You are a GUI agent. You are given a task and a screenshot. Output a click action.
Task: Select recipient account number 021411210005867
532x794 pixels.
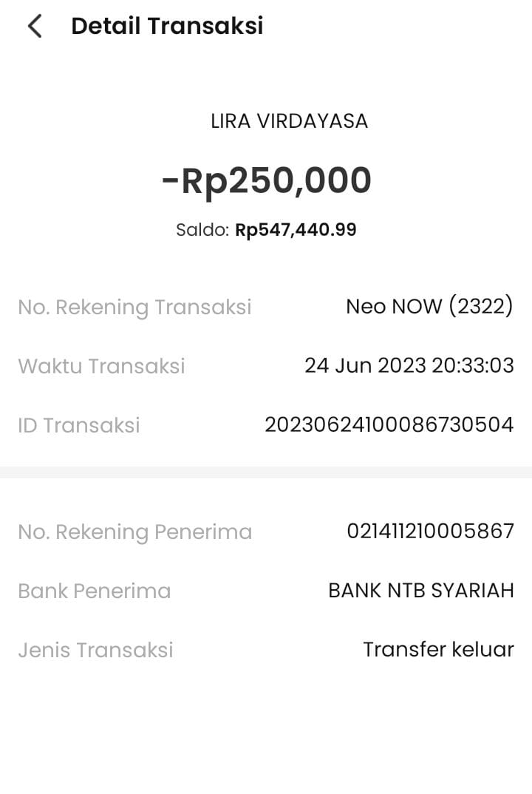[x=430, y=531]
